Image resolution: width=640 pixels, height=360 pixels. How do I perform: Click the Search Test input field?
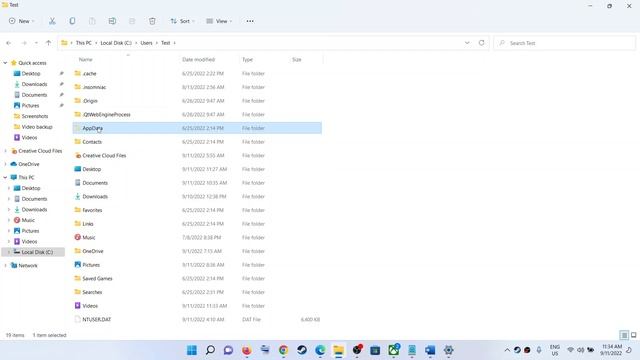pos(565,43)
